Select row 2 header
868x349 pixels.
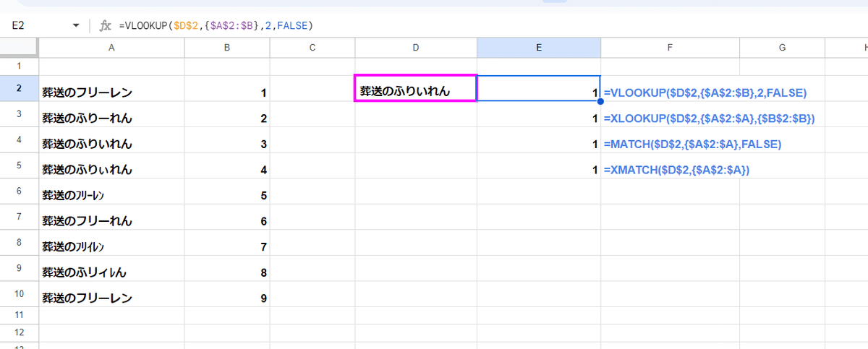click(x=20, y=88)
